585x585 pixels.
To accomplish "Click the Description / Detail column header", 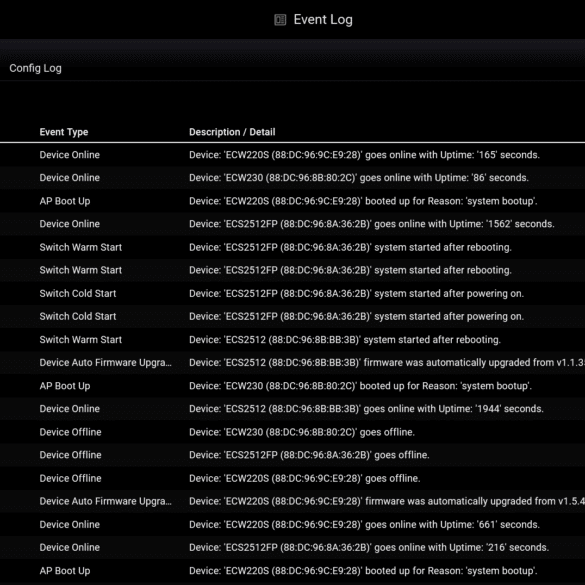I will pyautogui.click(x=232, y=132).
